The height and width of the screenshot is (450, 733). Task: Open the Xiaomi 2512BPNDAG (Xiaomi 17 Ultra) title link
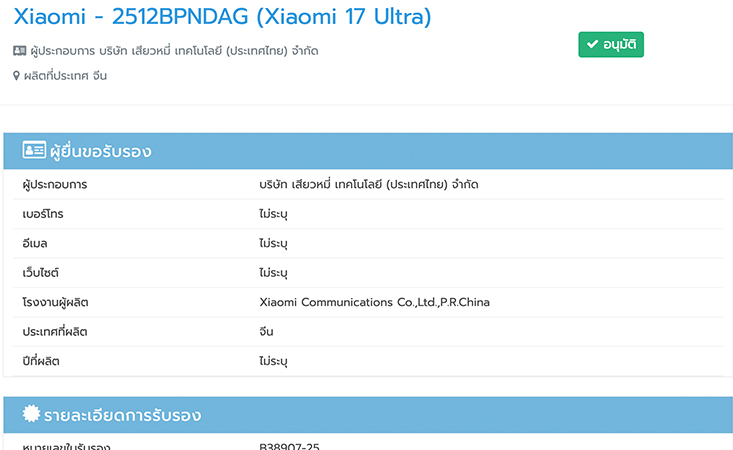click(x=222, y=17)
